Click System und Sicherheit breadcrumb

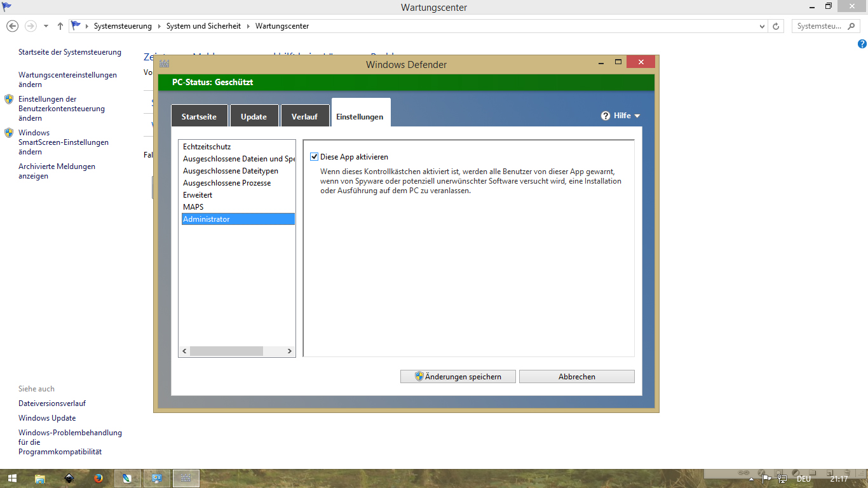(203, 26)
